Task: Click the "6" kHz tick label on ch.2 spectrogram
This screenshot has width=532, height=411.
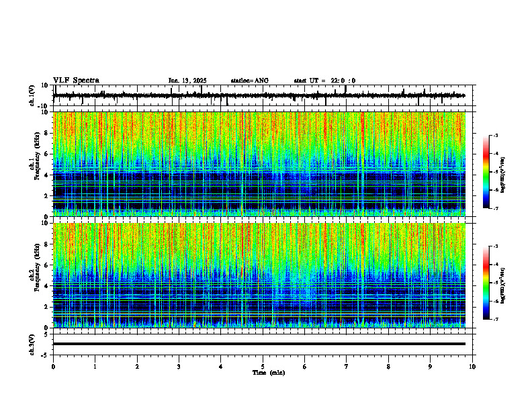Action: point(46,265)
